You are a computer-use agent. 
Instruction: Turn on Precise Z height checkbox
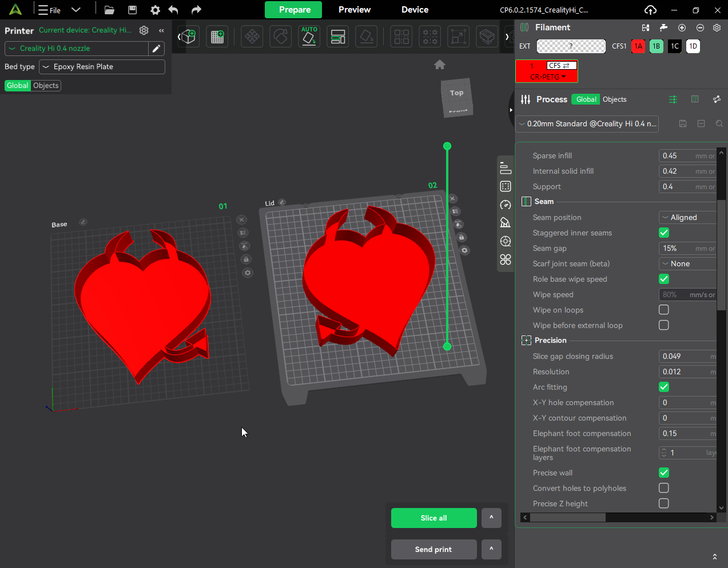pyautogui.click(x=663, y=503)
